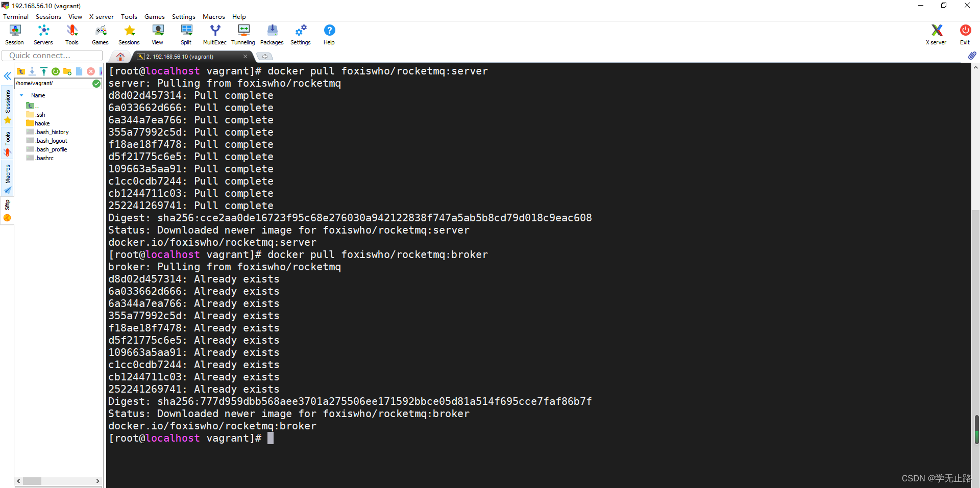Screen dimensions: 980x488
Task: Refresh the SFTP folder listing
Action: click(x=56, y=71)
